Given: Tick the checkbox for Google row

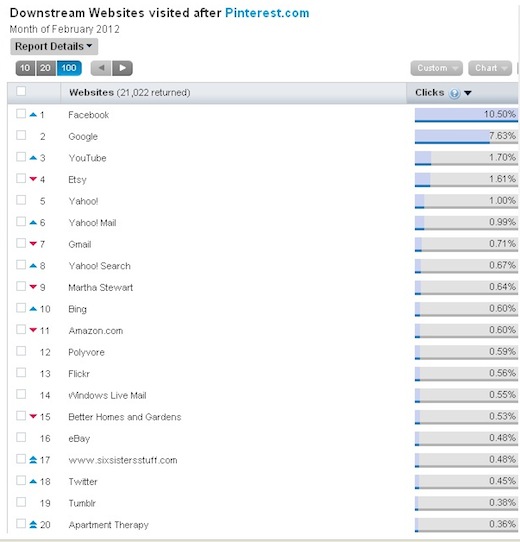Looking at the screenshot, I should click(x=21, y=135).
